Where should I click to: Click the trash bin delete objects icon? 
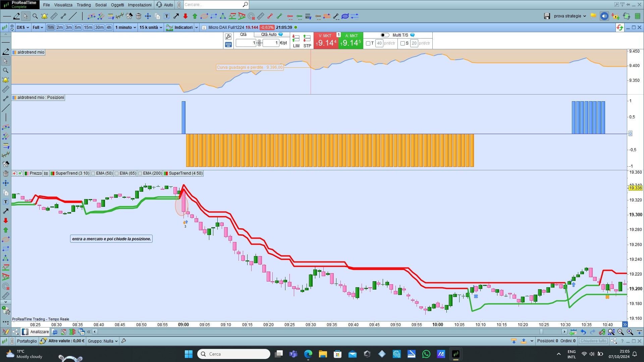click(139, 16)
